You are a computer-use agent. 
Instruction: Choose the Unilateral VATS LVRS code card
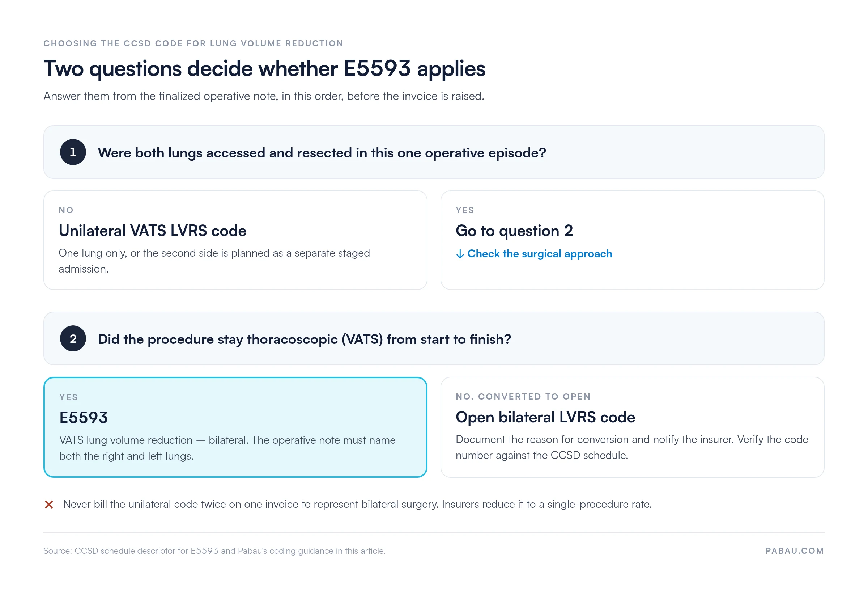pyautogui.click(x=235, y=240)
